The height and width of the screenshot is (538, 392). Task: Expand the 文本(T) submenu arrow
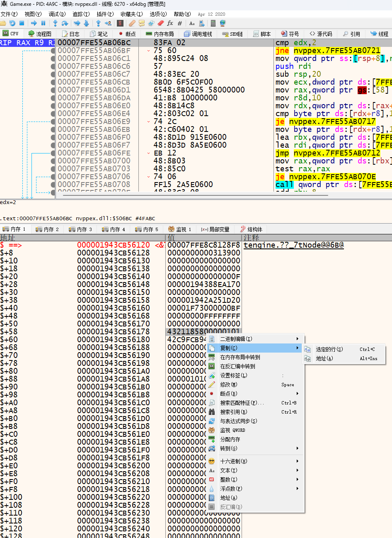pyautogui.click(x=298, y=470)
